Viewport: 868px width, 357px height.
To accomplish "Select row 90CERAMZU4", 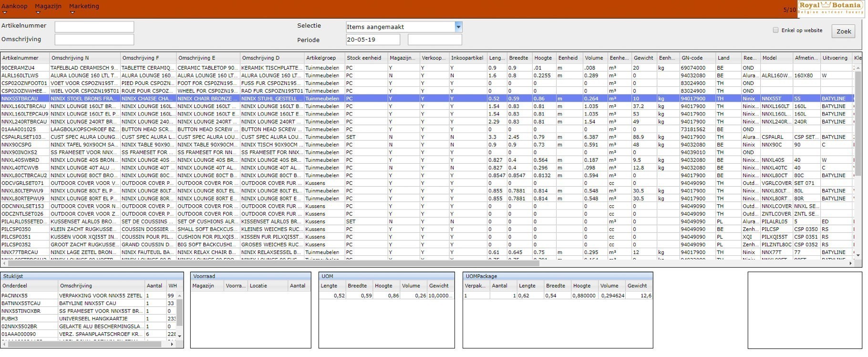I will tap(427, 68).
